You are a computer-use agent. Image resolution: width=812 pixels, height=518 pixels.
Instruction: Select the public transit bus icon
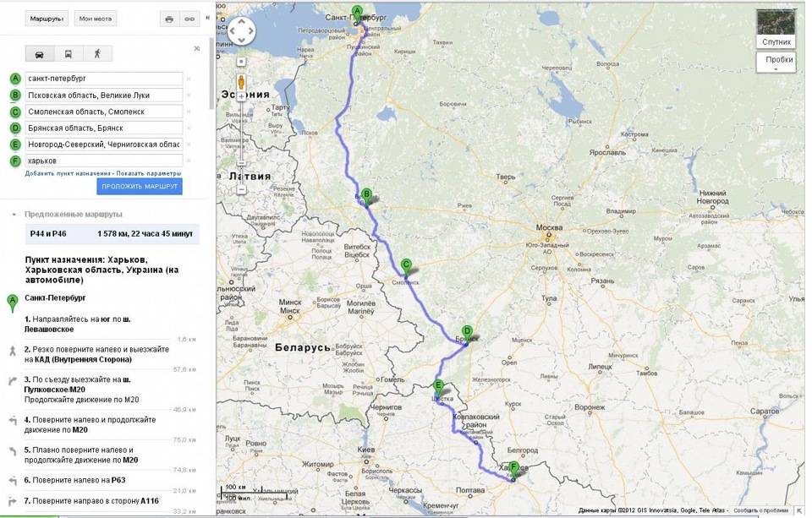[69, 54]
